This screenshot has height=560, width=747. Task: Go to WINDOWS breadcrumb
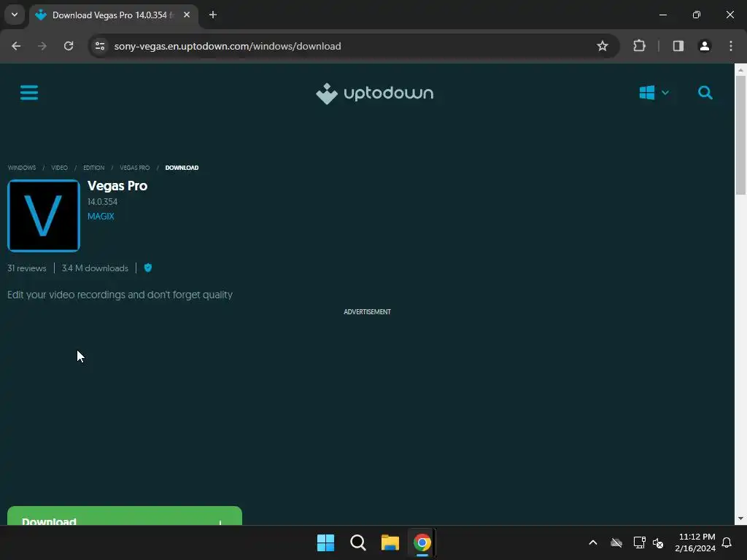click(21, 168)
